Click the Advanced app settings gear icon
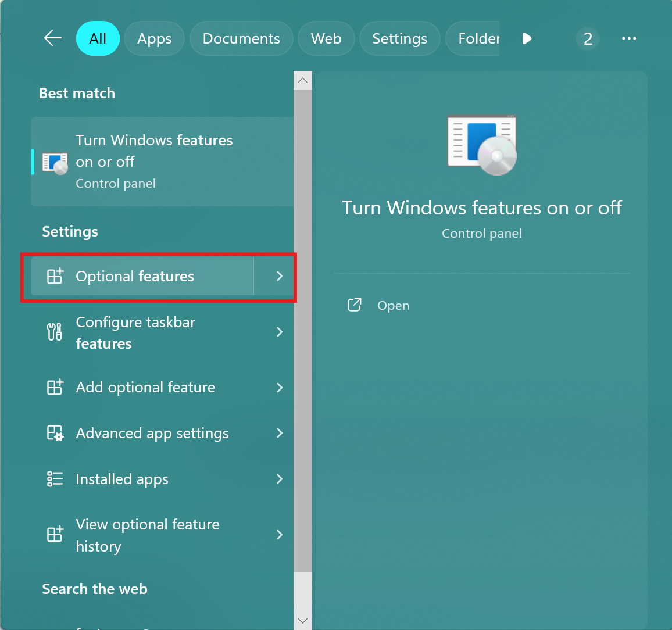 [55, 434]
